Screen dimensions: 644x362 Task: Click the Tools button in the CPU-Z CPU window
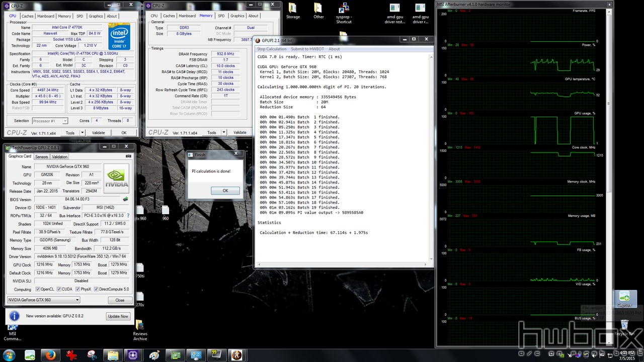(x=70, y=133)
